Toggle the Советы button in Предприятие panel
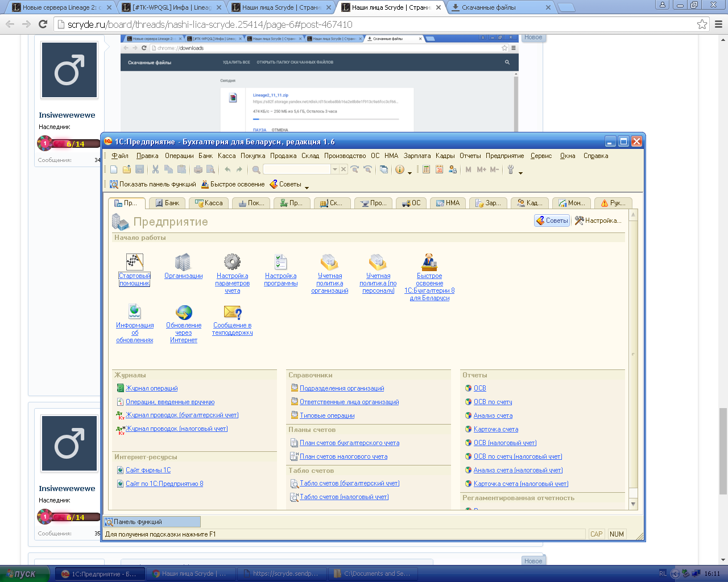Screen dimensions: 728x582 point(552,221)
